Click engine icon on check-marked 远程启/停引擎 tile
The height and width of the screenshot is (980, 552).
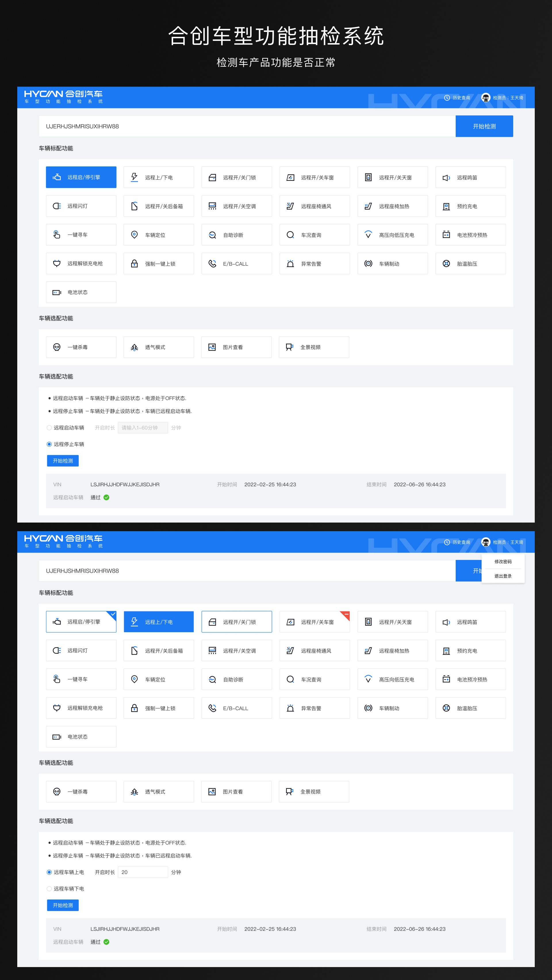[x=57, y=622]
